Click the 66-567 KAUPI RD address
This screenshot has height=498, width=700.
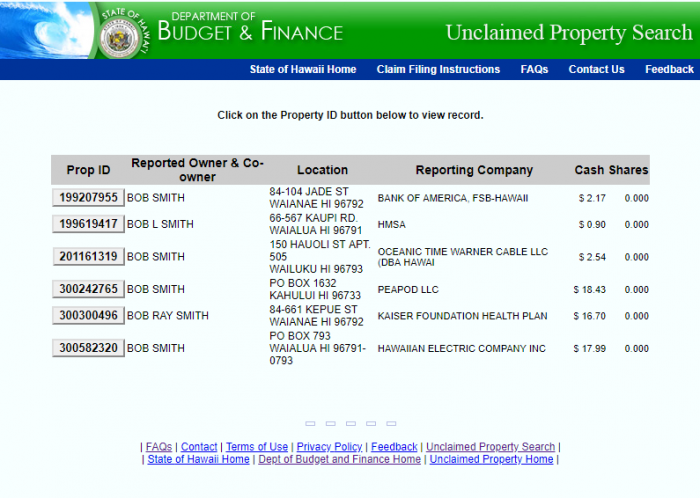click(316, 224)
